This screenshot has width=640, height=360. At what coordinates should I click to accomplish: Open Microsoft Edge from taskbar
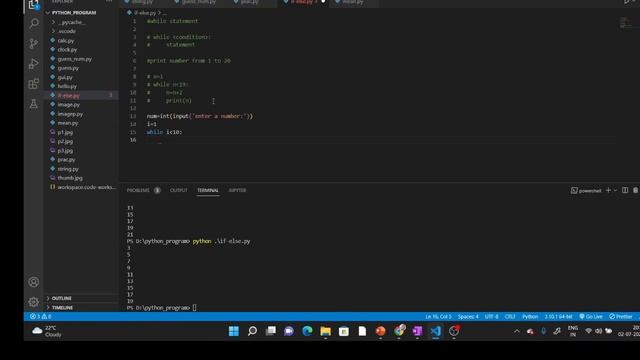[307, 331]
